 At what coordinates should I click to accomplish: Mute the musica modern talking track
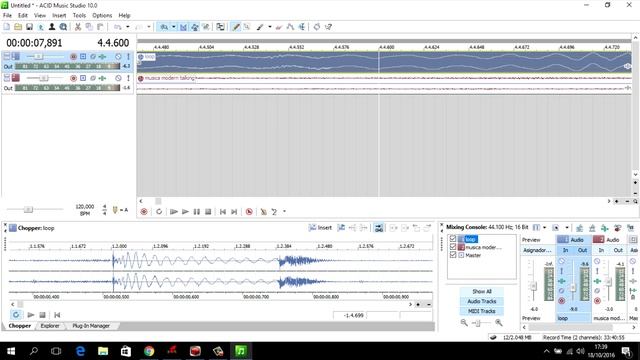pyautogui.click(x=118, y=78)
